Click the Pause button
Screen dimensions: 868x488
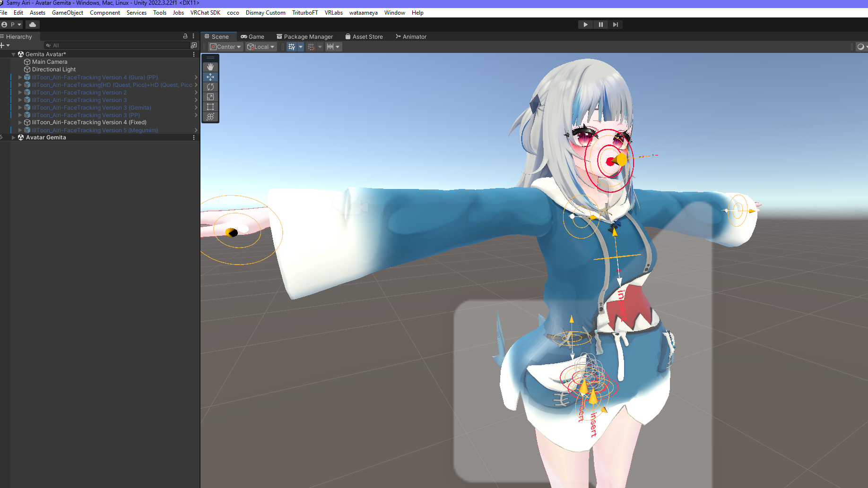600,25
